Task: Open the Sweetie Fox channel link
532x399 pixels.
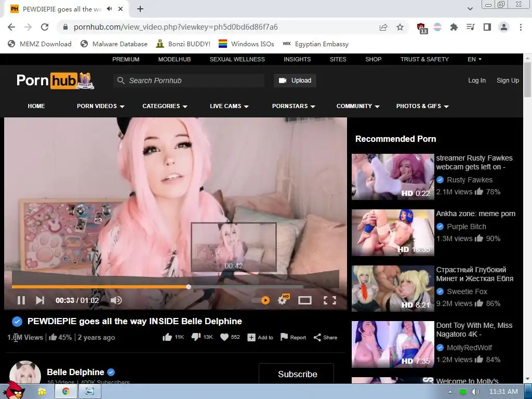Action: 467,291
